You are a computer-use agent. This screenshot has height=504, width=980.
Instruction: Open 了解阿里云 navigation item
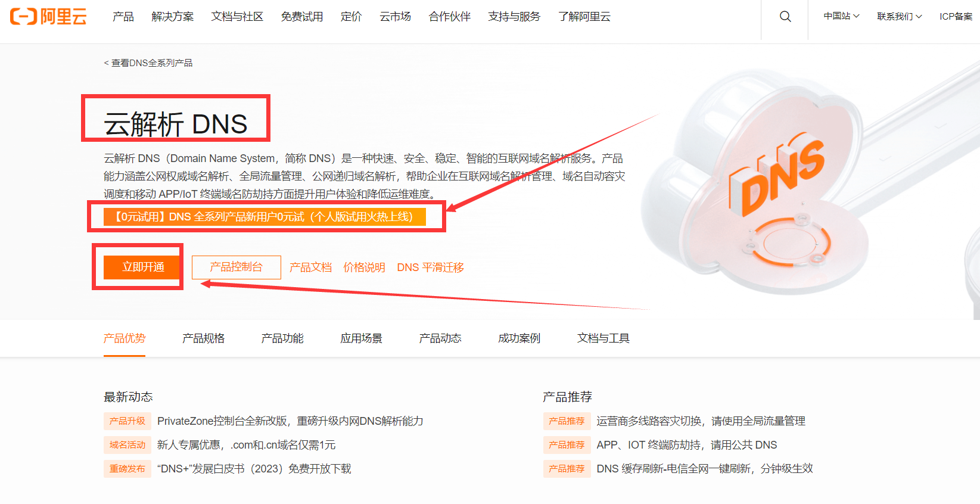tap(584, 17)
